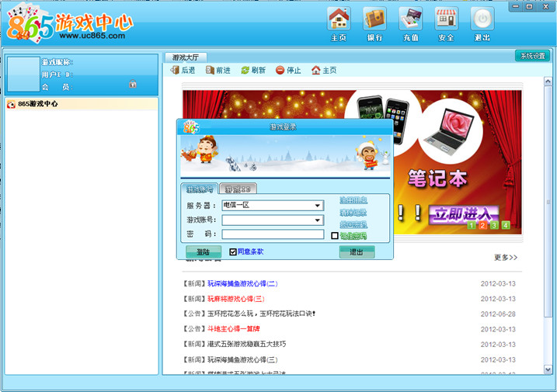This screenshot has width=557, height=392.
Task: Click the 立即进入 banner button
Action: (x=464, y=214)
